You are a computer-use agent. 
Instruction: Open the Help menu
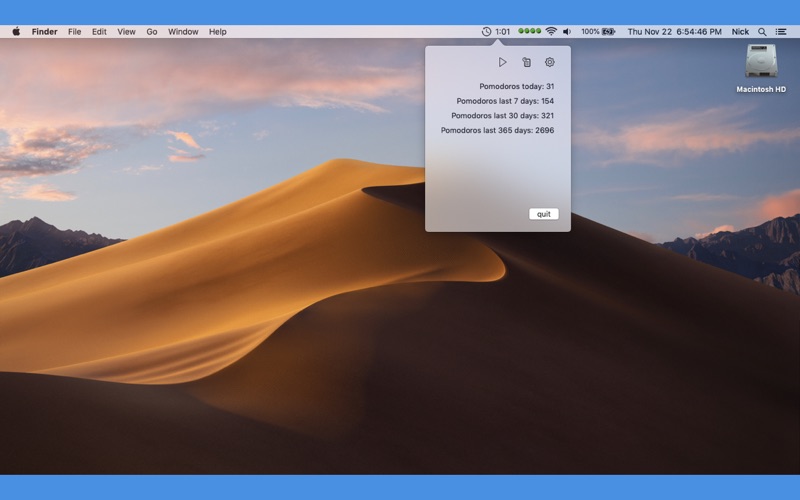[217, 32]
